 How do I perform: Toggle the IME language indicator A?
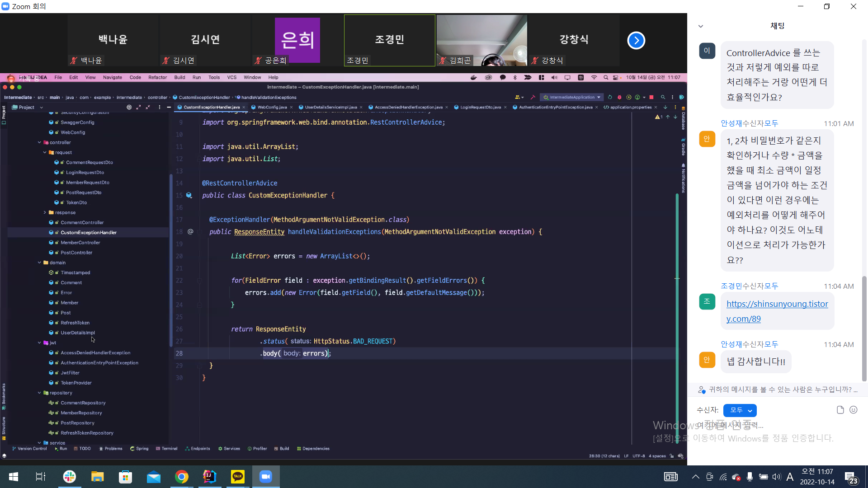pyautogui.click(x=790, y=477)
